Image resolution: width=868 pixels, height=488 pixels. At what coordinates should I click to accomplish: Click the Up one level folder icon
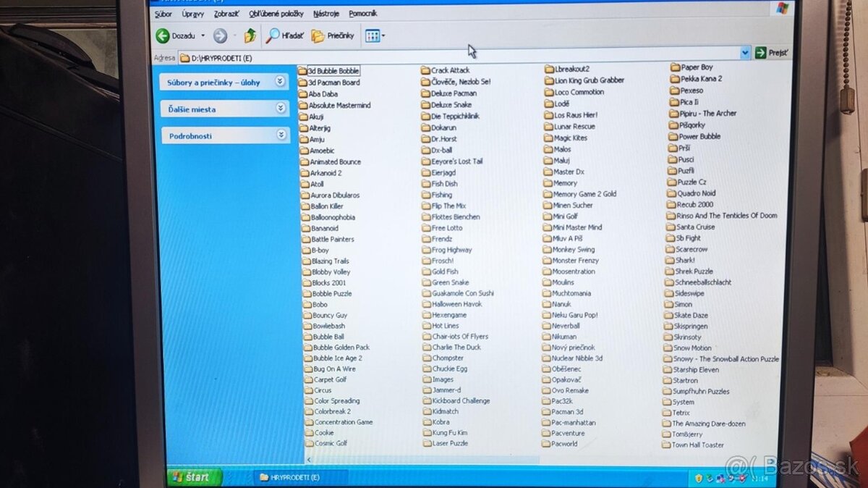click(250, 35)
